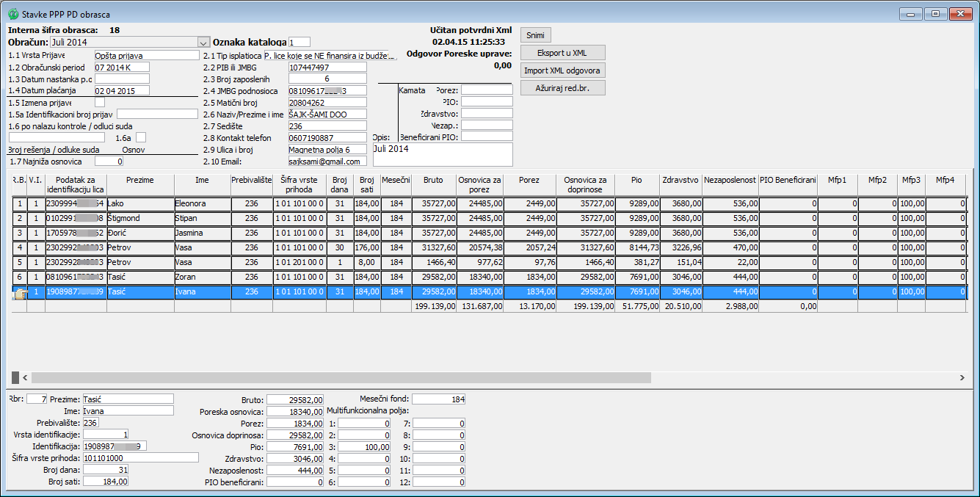Click the application icon in the title bar

[12, 14]
